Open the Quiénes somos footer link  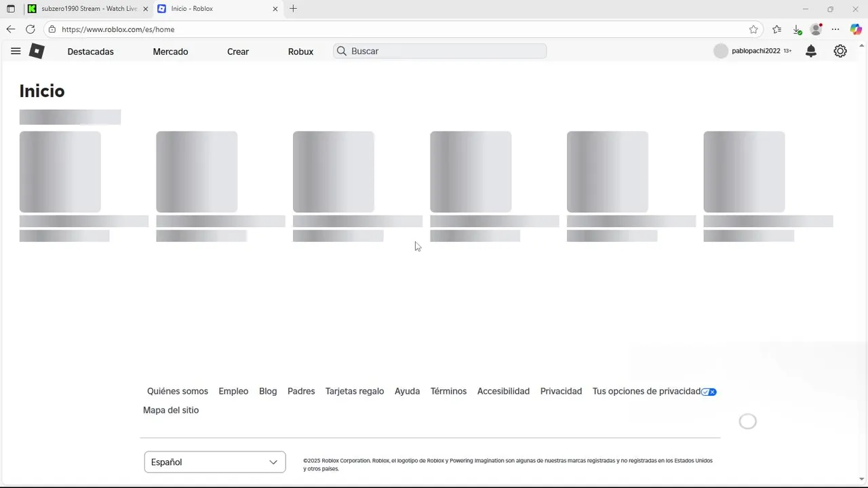pos(178,391)
